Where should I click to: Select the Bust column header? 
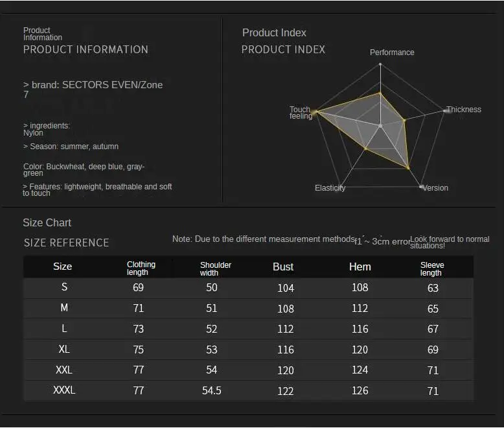coord(283,267)
